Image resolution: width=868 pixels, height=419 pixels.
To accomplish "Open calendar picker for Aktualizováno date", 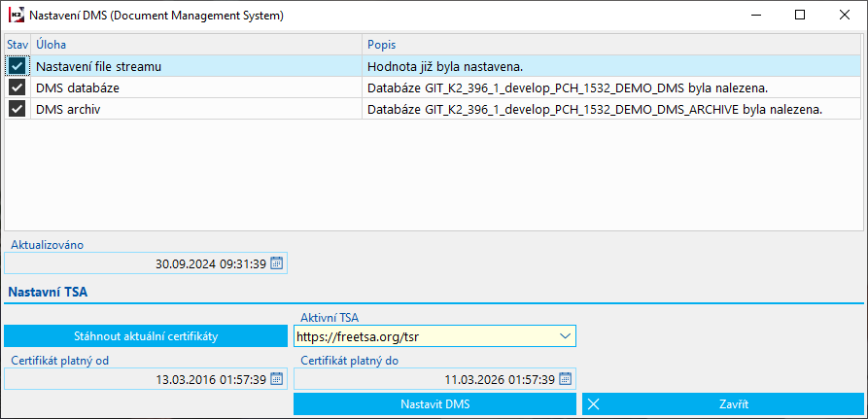I will click(x=276, y=263).
